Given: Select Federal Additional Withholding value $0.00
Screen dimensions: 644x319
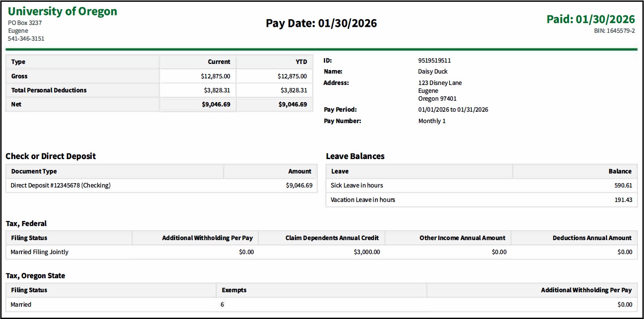Looking at the screenshot, I should point(247,252).
